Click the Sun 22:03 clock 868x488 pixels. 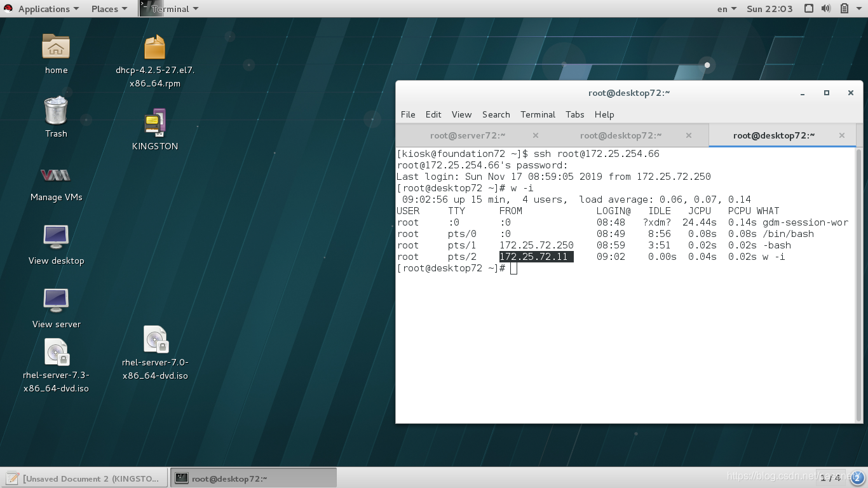pos(770,9)
